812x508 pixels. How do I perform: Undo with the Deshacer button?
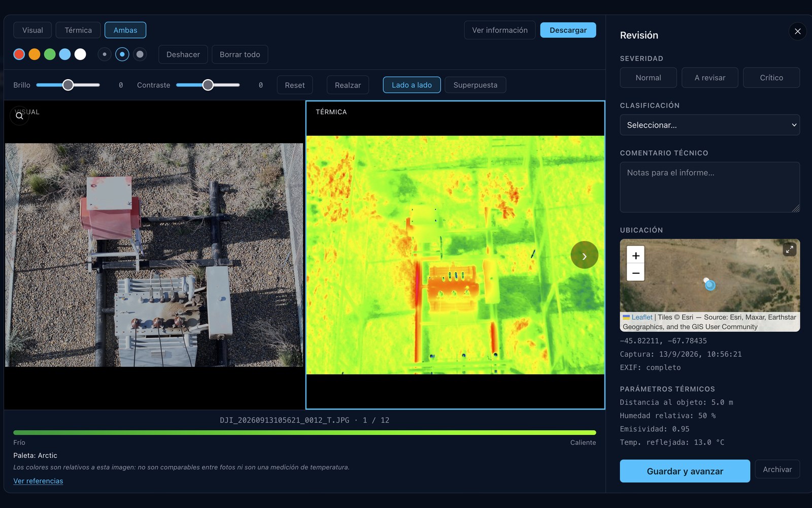(x=183, y=54)
